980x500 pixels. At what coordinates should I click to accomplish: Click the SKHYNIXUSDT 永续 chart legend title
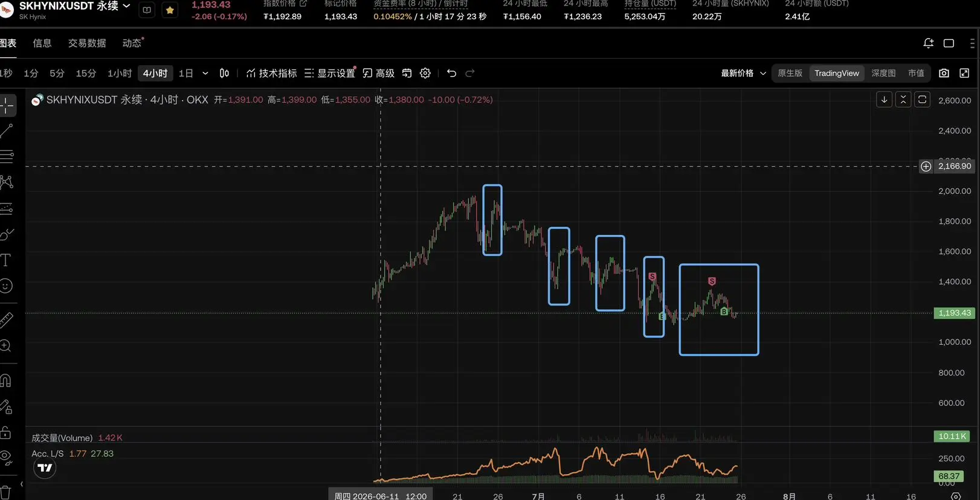94,100
